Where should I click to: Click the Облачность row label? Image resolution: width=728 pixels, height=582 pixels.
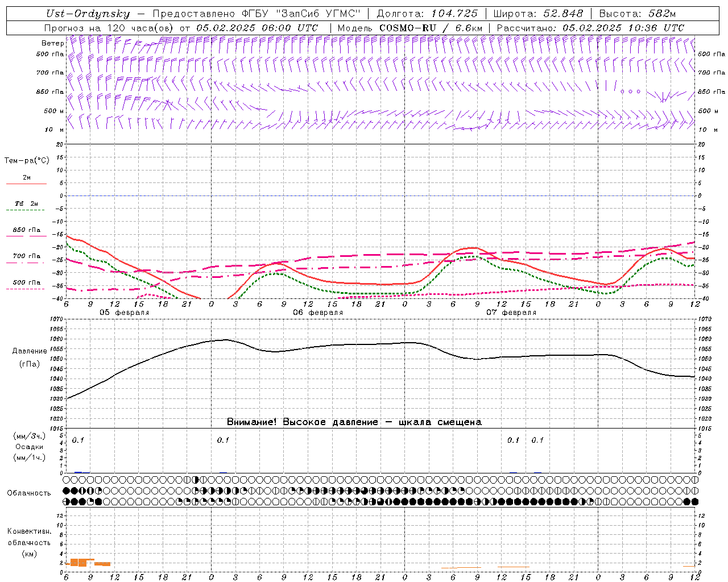[29, 493]
